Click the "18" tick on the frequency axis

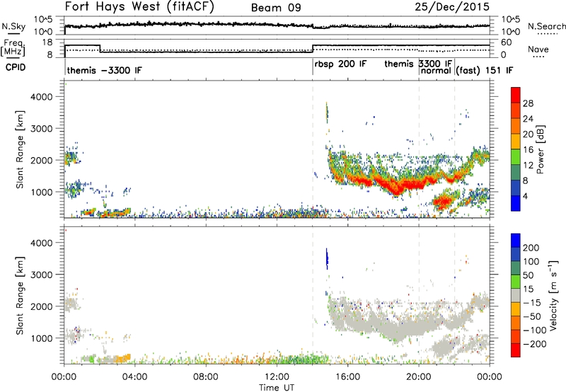coord(47,42)
